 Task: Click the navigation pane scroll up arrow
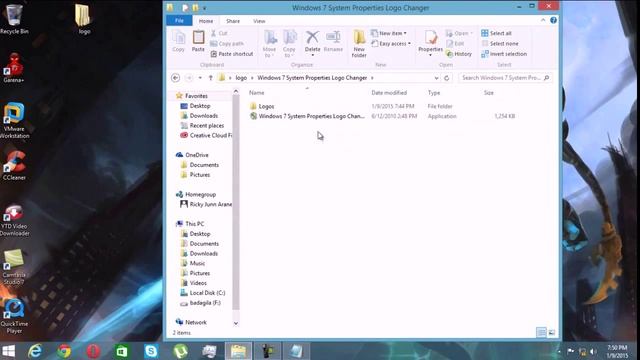tap(236, 92)
